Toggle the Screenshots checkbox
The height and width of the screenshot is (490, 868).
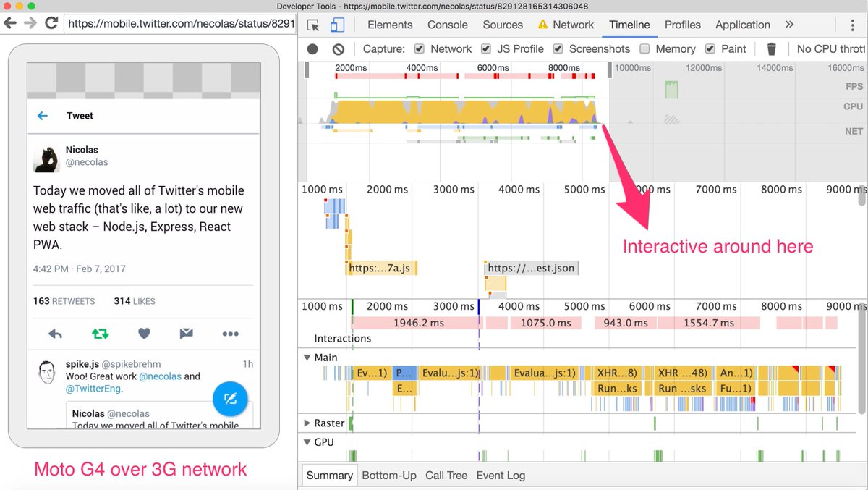point(558,49)
